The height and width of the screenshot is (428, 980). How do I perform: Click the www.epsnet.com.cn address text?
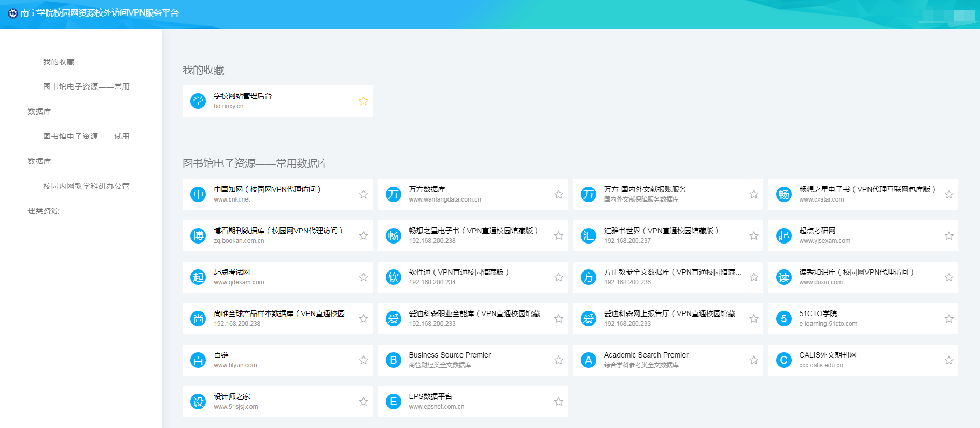(437, 407)
